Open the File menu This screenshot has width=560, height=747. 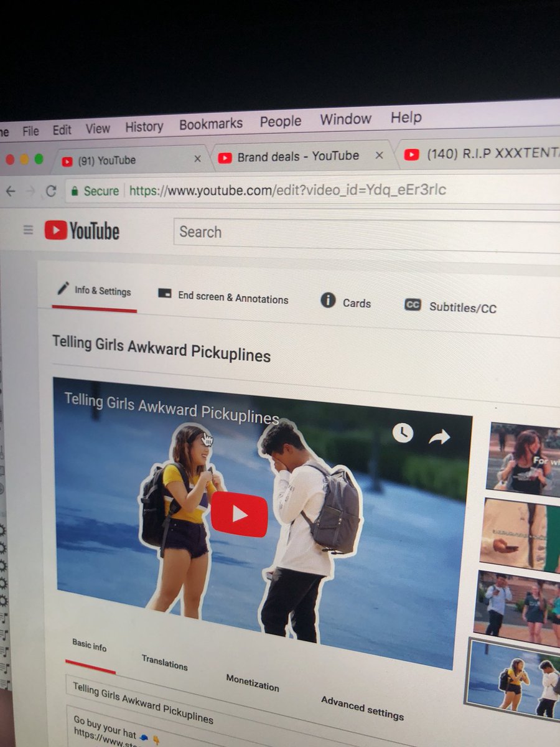(x=30, y=131)
